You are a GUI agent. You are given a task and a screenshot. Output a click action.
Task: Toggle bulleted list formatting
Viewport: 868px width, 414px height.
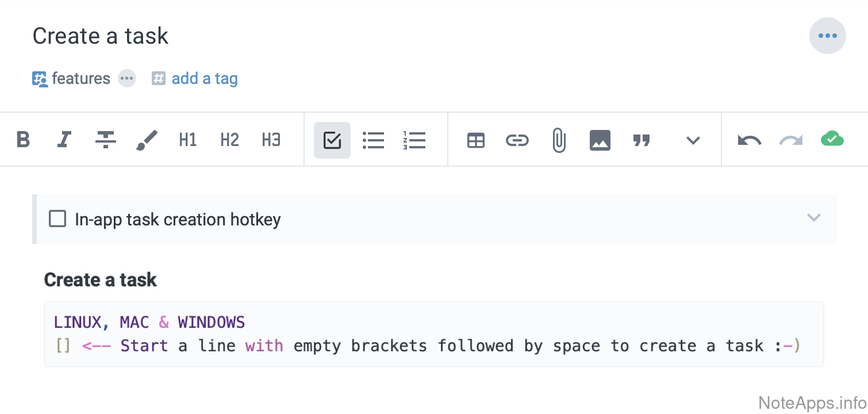coord(373,140)
